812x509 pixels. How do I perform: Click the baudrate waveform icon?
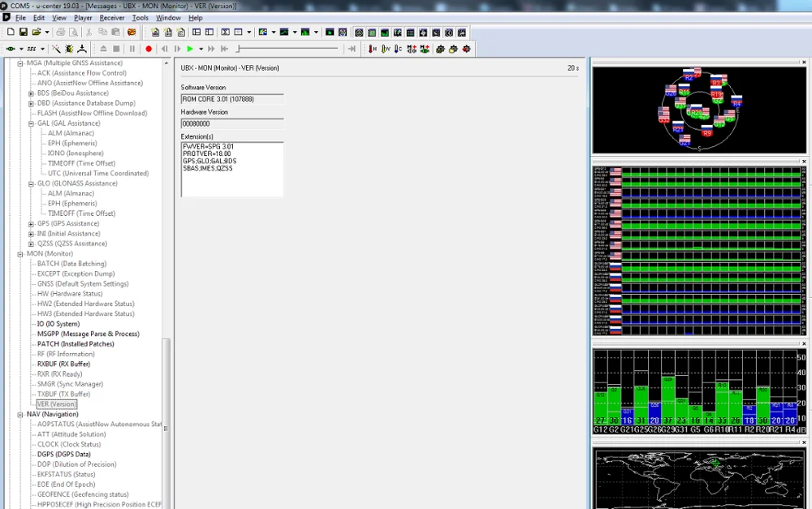point(32,49)
